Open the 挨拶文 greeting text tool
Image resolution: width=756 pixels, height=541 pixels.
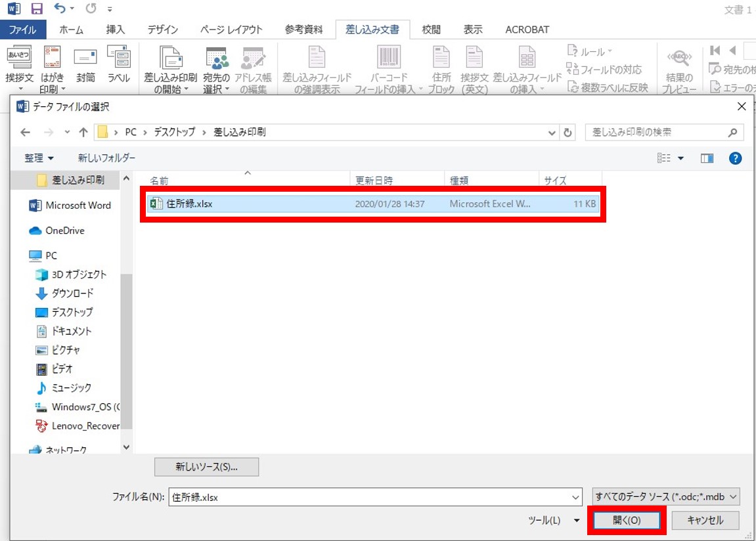tap(19, 69)
